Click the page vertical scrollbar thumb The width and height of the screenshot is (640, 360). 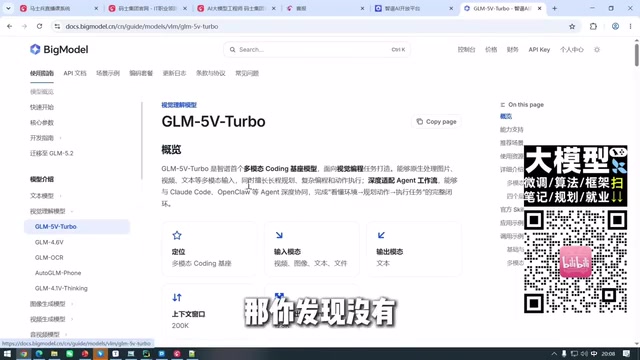(636, 54)
